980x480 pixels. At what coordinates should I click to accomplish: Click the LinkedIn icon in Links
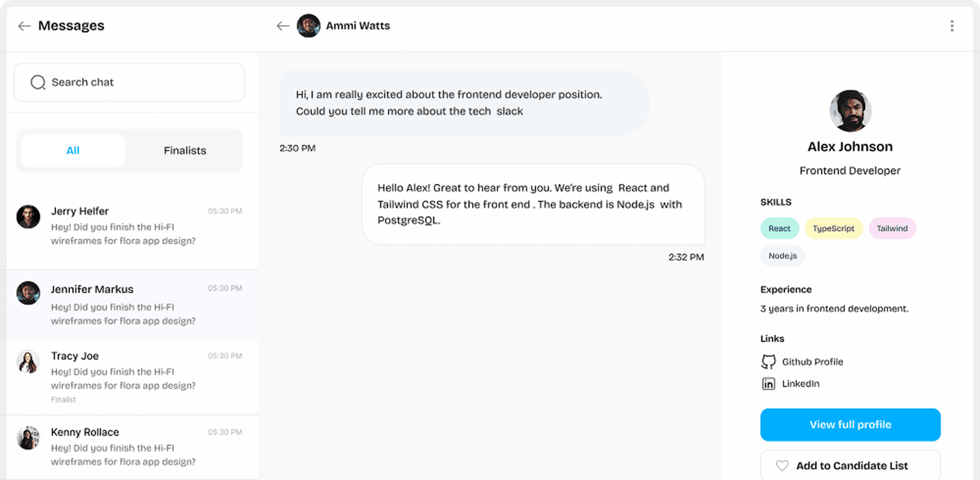769,384
